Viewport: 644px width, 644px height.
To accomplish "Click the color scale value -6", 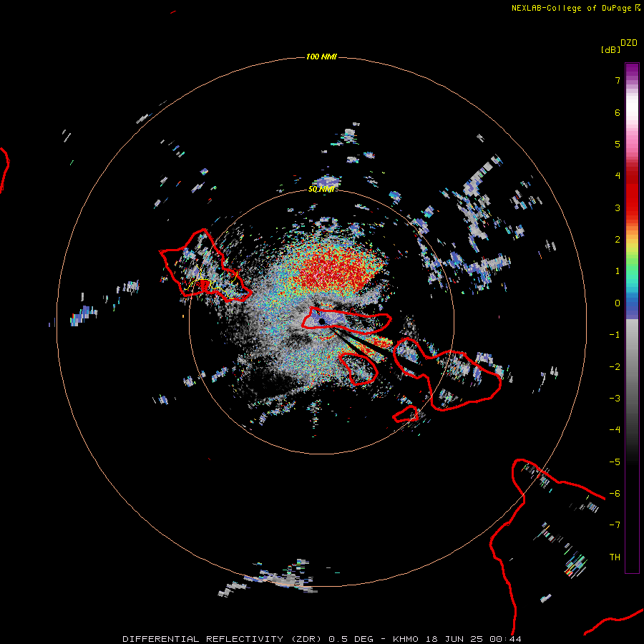I will point(615,494).
